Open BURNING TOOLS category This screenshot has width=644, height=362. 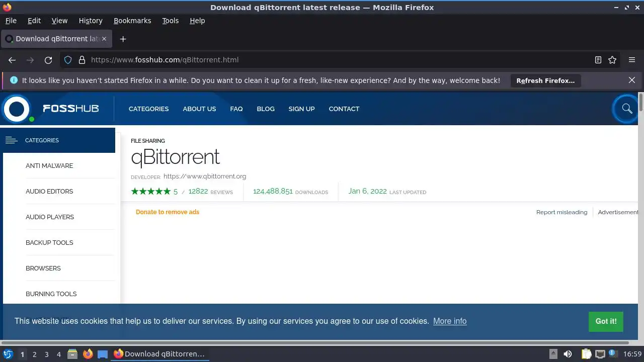(x=51, y=294)
